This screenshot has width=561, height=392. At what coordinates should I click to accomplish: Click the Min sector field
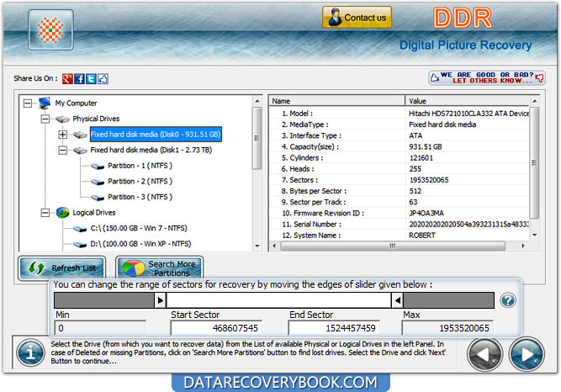(x=100, y=328)
